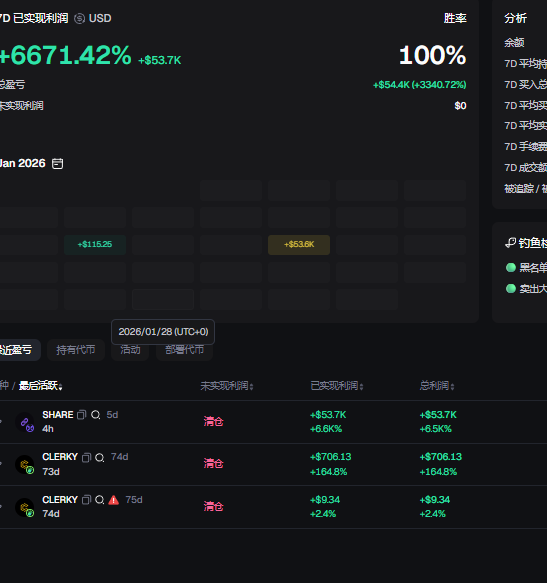The image size is (547, 583).
Task: Click the +$706.13 realized profit cell
Action: coord(331,457)
